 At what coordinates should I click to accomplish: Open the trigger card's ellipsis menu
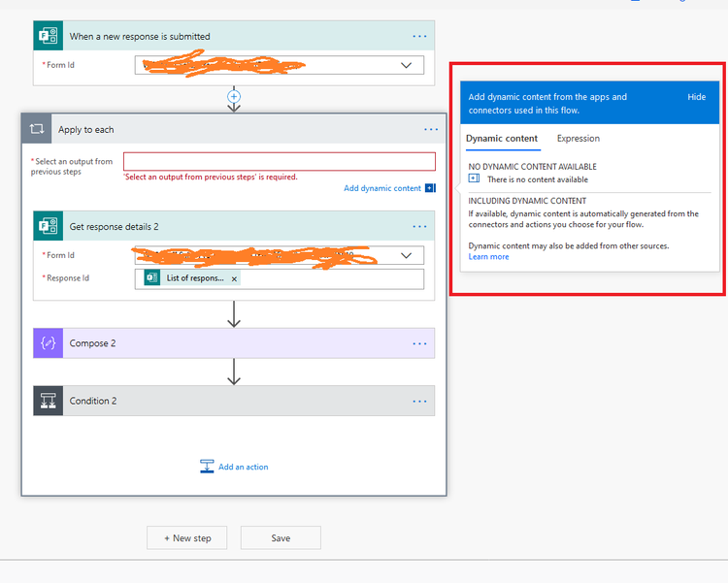(x=419, y=36)
